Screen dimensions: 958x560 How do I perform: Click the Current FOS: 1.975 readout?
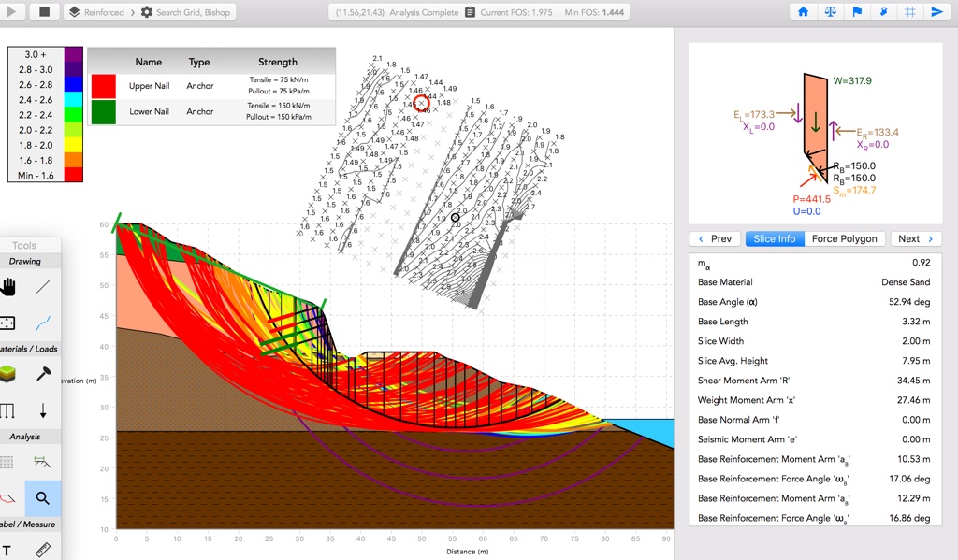point(516,12)
